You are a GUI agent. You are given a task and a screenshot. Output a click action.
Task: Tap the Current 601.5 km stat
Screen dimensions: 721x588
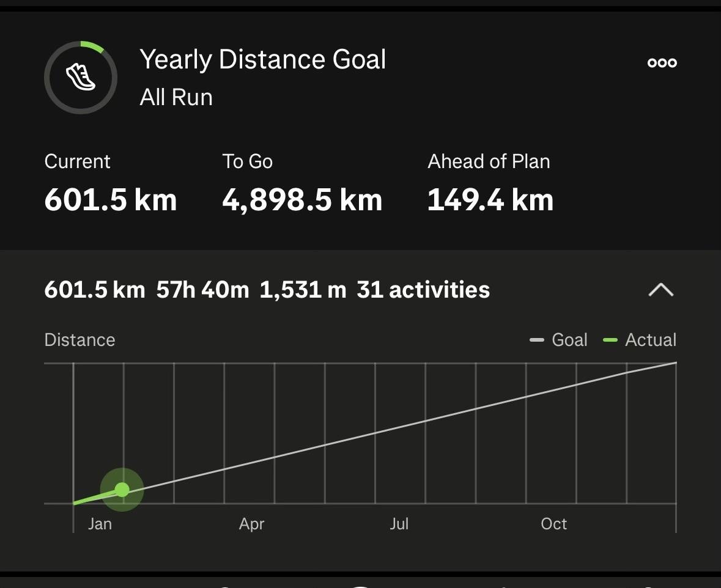coord(111,200)
